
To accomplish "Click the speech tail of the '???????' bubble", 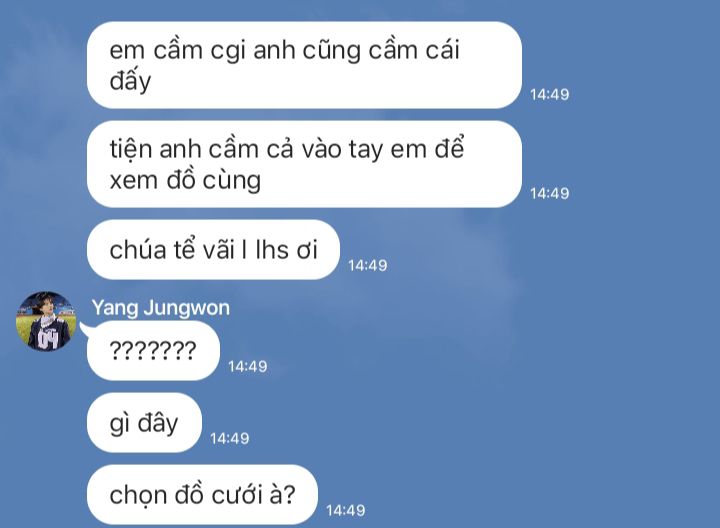I will 85,327.
